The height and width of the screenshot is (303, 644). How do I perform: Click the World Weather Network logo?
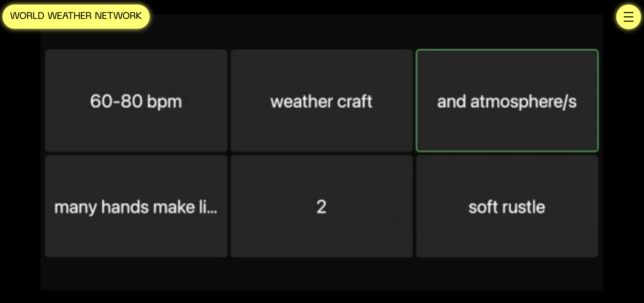click(x=76, y=16)
